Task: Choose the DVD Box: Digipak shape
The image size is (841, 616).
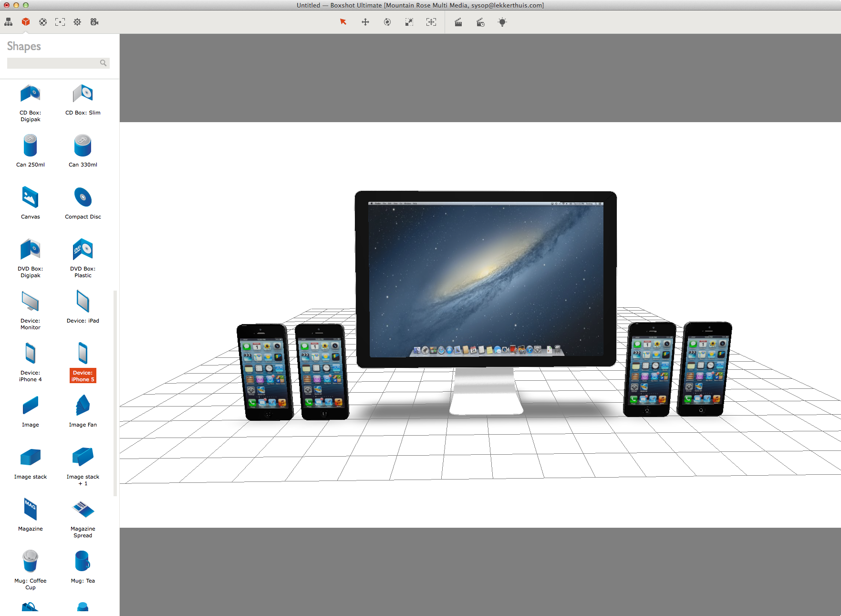Action: tap(31, 258)
